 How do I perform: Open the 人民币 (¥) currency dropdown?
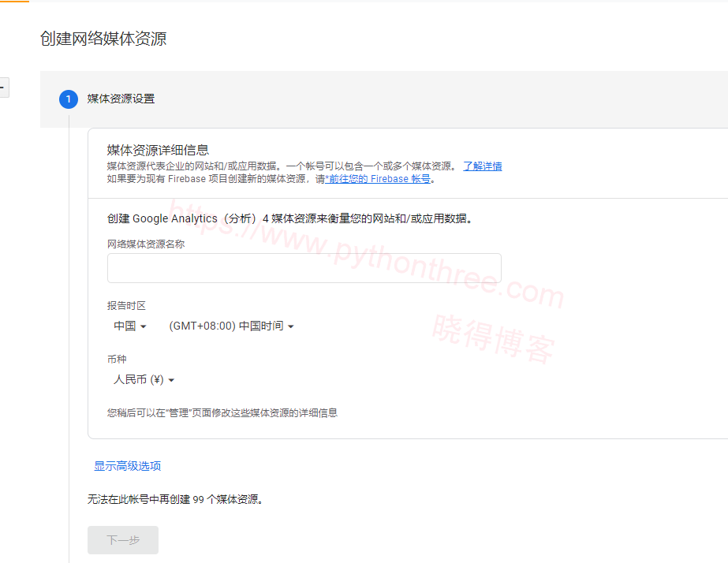coord(144,379)
